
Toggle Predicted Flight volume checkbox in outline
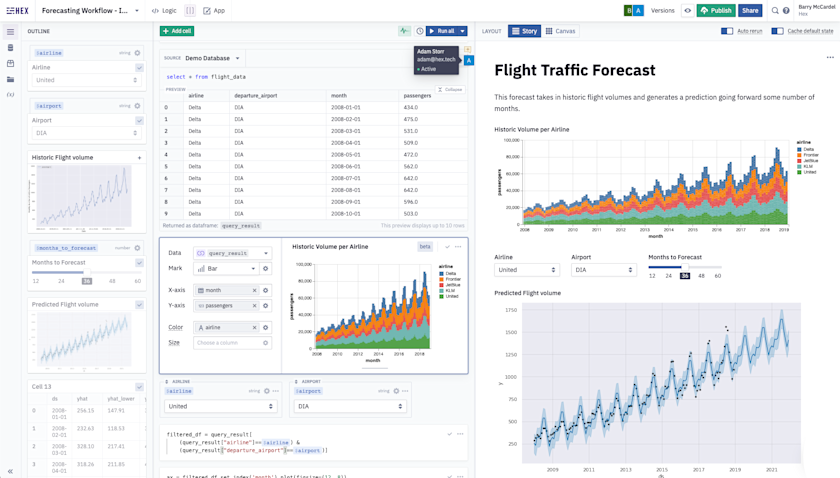(139, 304)
